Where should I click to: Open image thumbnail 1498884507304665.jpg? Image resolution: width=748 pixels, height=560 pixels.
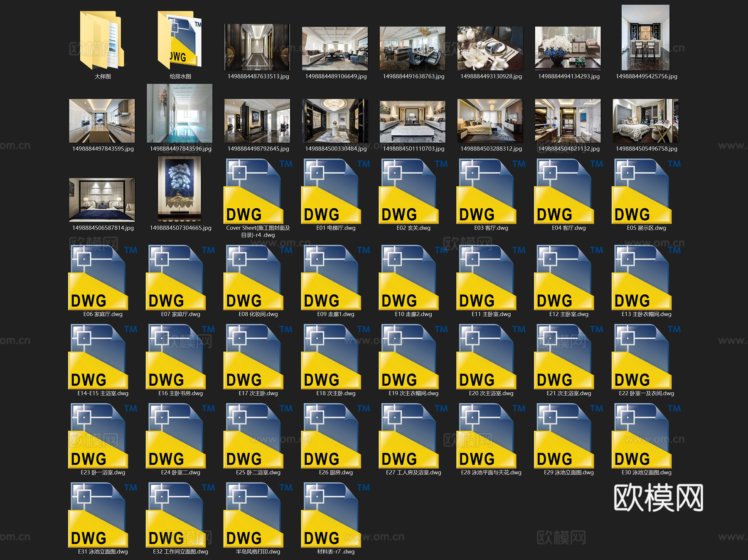point(180,189)
